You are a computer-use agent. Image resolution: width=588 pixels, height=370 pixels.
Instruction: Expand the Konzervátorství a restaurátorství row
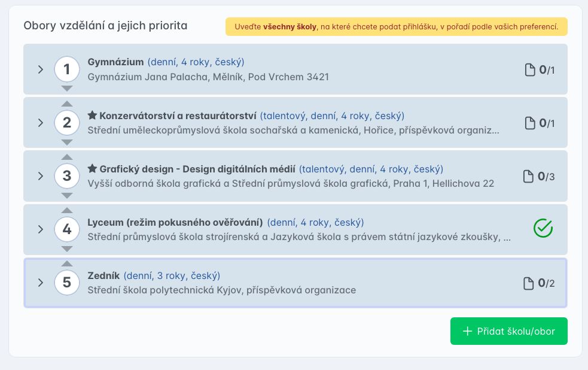click(x=41, y=123)
